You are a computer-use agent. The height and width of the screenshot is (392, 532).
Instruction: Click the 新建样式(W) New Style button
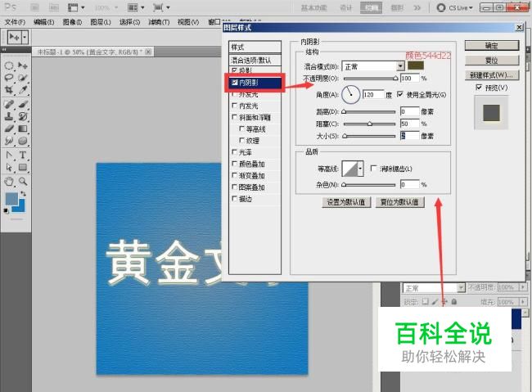[492, 75]
